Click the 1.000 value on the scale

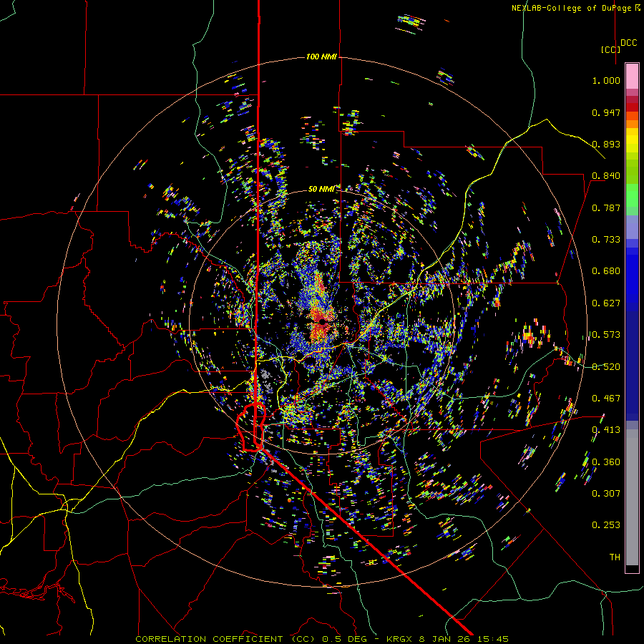click(606, 80)
